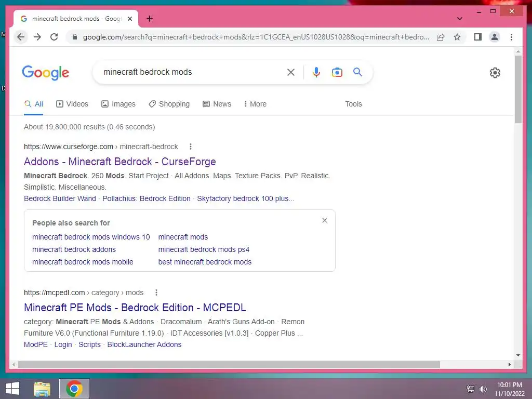Search by image with camera icon

[337, 72]
